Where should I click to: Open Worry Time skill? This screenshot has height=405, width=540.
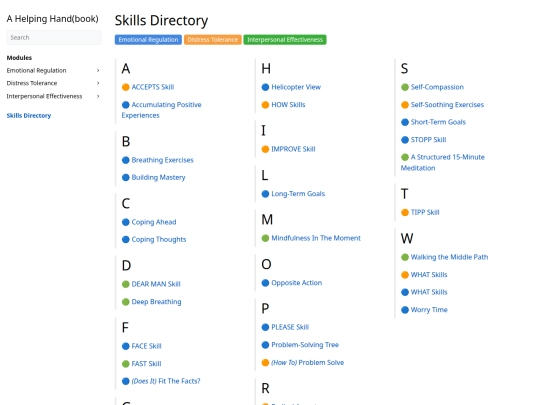coord(429,310)
